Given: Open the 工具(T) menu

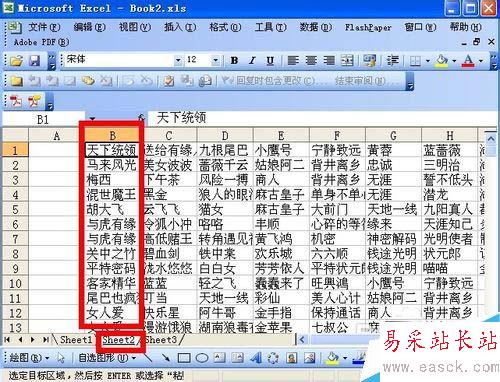Looking at the screenshot, I should 270,27.
